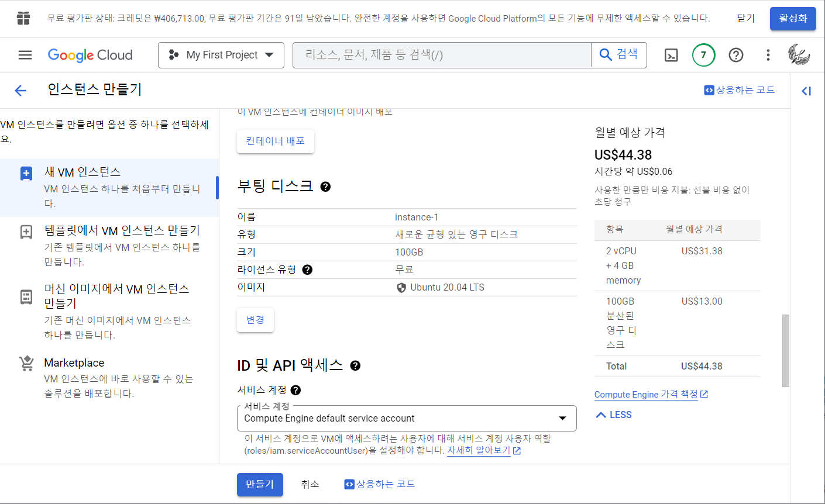
Task: Click the help icon next to 부팅 디스크
Action: click(x=326, y=187)
